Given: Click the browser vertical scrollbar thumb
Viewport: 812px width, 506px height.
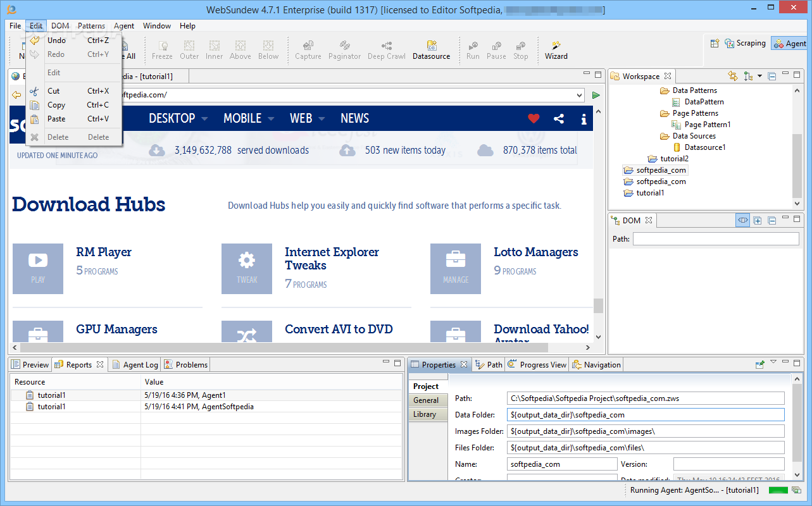Looking at the screenshot, I should coord(598,306).
